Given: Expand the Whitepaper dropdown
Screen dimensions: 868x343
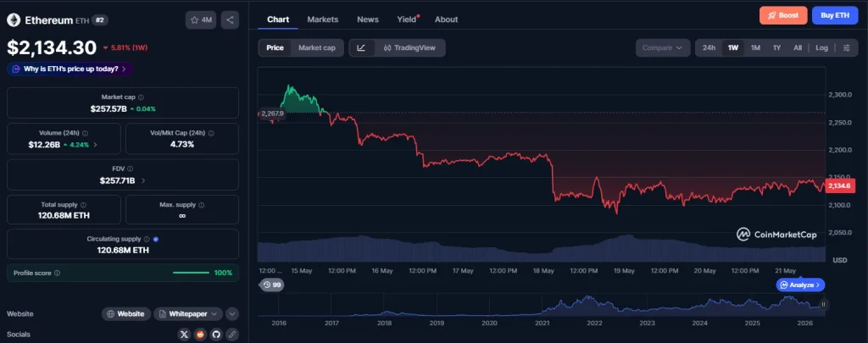Looking at the screenshot, I should coord(188,313).
